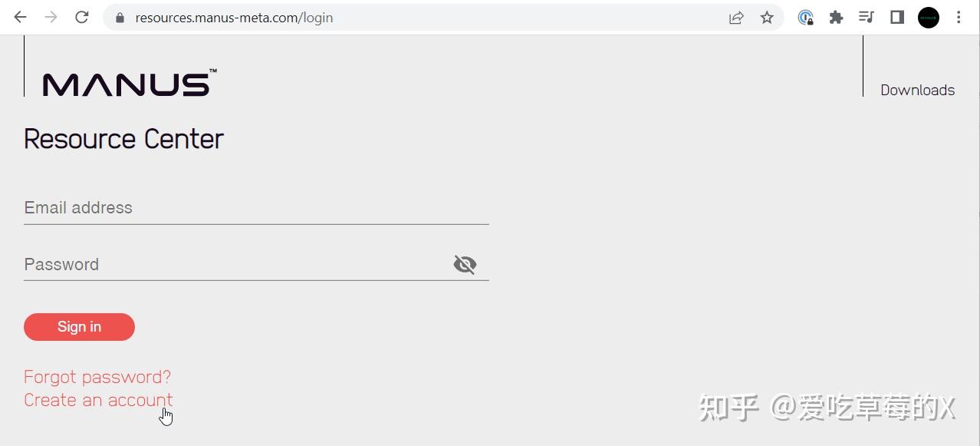View site info via padlock icon

tap(120, 17)
